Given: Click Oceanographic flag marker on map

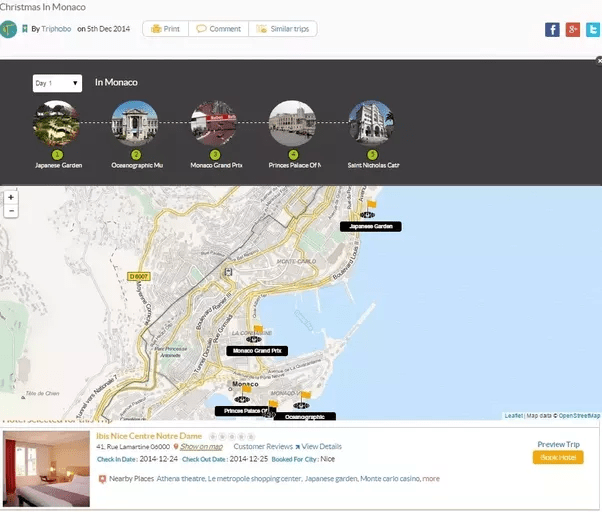Looking at the screenshot, I should click(x=303, y=400).
